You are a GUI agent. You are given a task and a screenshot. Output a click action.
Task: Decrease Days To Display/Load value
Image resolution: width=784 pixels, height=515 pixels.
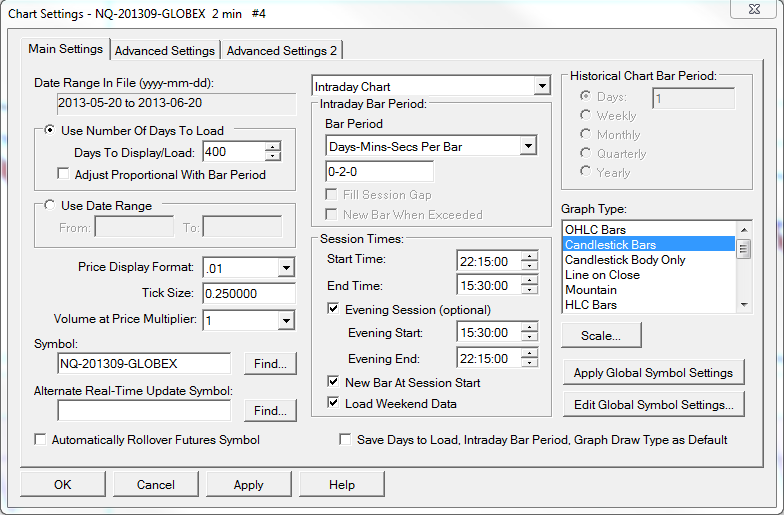click(x=273, y=156)
